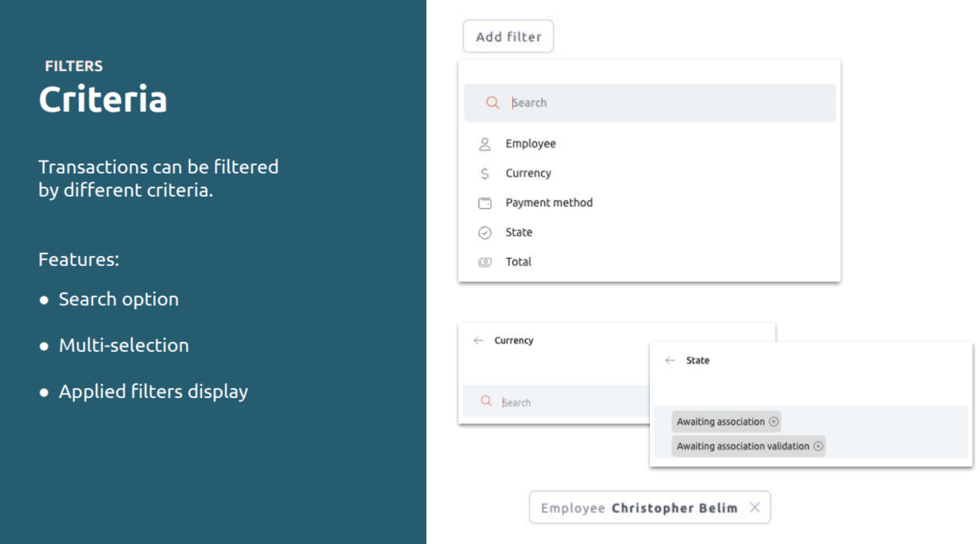This screenshot has height=544, width=980.
Task: Go back from the State panel
Action: click(670, 360)
